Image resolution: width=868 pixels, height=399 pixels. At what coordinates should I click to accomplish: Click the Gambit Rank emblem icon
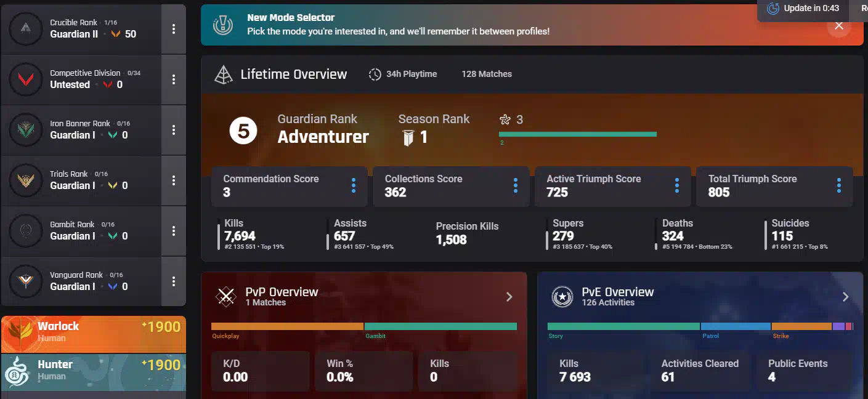(x=25, y=230)
